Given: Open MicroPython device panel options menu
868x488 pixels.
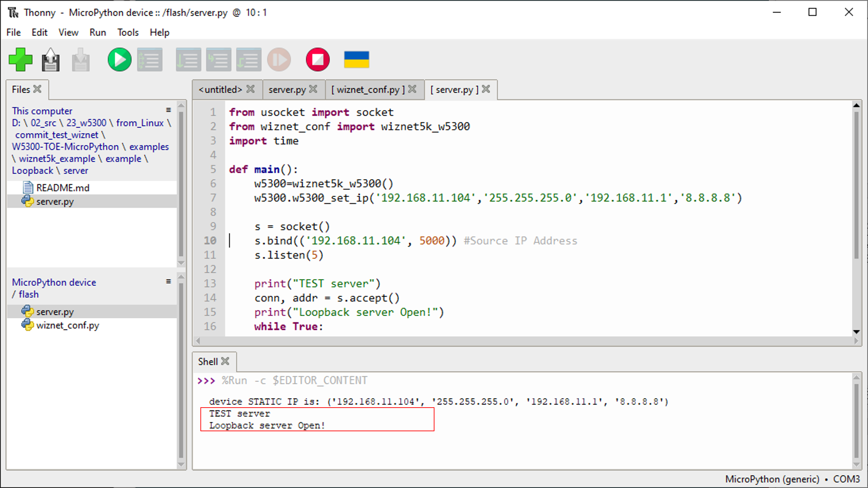Looking at the screenshot, I should pyautogui.click(x=168, y=281).
